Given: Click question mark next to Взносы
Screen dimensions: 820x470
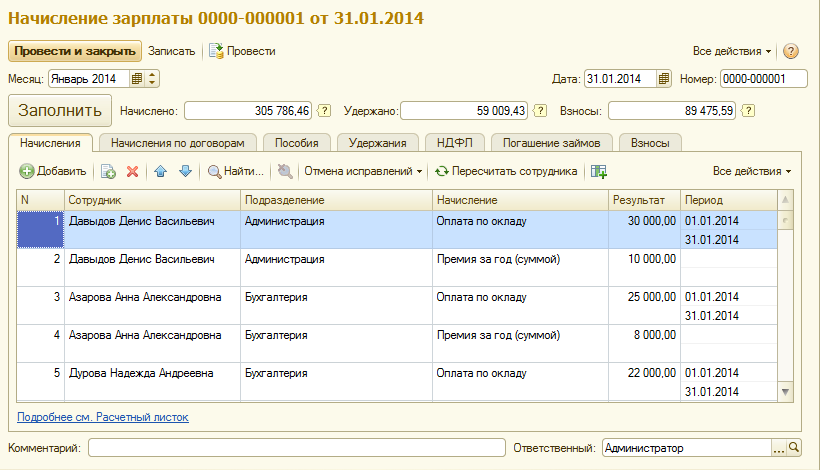Looking at the screenshot, I should [x=748, y=111].
